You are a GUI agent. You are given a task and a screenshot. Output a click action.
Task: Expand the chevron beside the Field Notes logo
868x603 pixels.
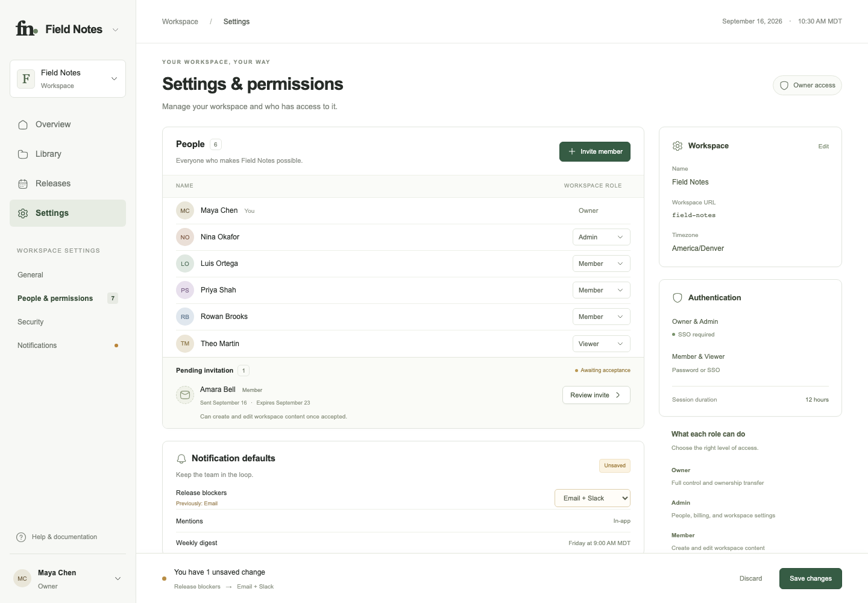tap(115, 30)
